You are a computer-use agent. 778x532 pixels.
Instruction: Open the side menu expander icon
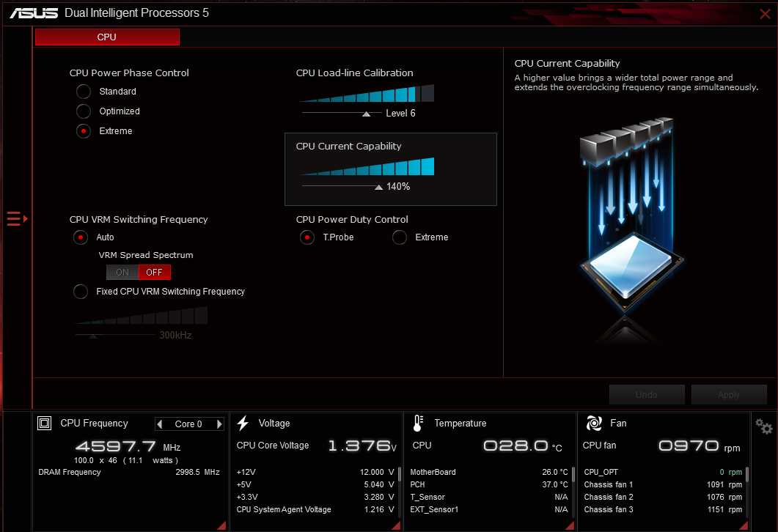tap(18, 218)
